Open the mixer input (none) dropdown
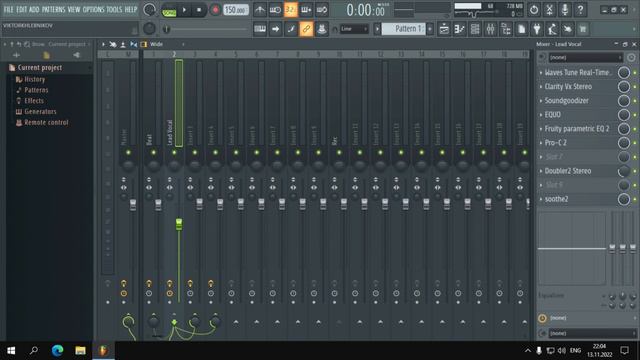This screenshot has height=360, width=640. pos(585,58)
